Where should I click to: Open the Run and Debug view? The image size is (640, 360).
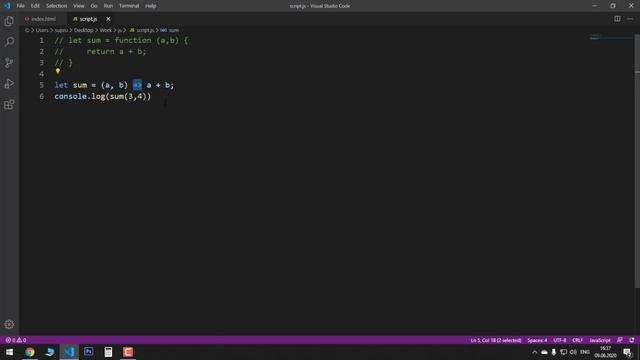point(9,84)
